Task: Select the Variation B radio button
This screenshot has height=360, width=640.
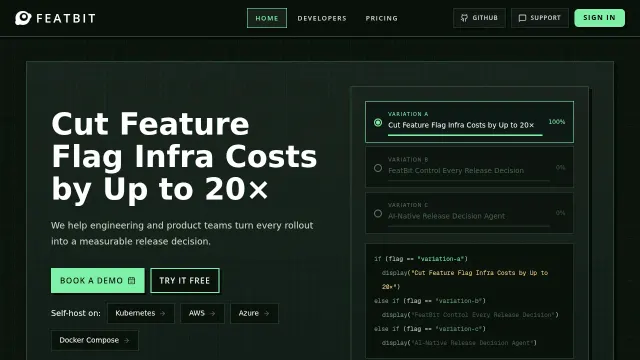Action: 378,168
